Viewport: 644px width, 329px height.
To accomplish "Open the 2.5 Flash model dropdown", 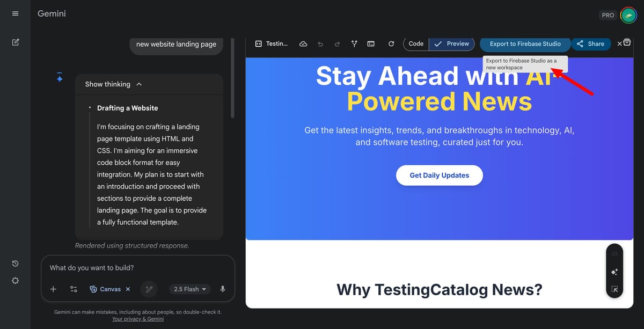I will pos(189,289).
